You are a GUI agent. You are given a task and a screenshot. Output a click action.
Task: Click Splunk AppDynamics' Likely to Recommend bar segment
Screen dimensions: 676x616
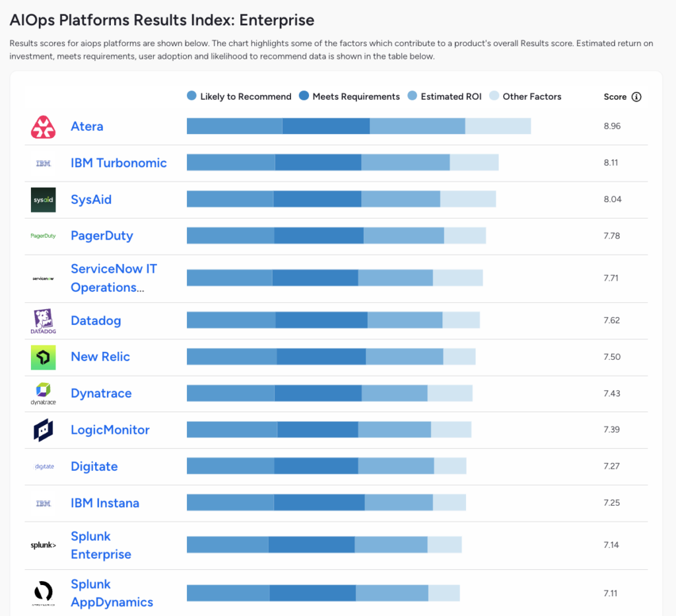228,593
